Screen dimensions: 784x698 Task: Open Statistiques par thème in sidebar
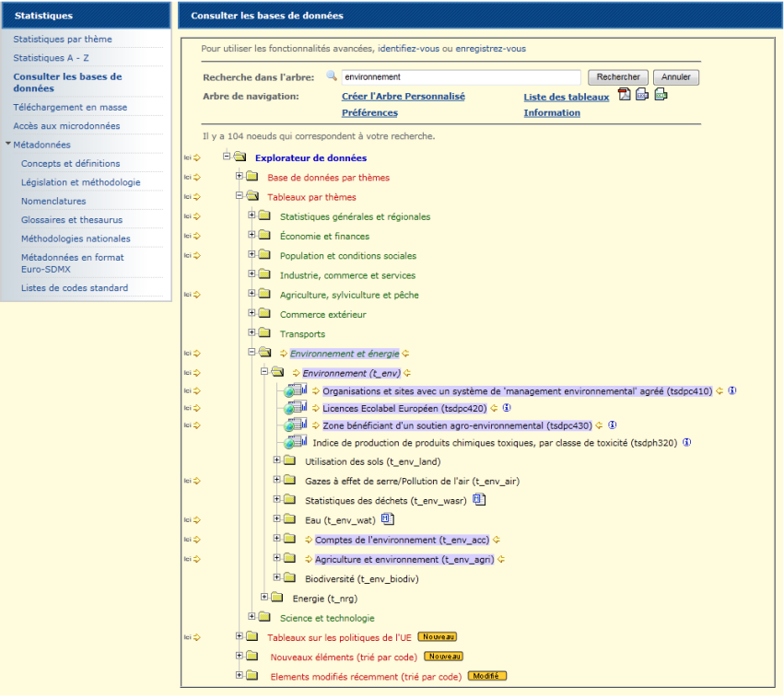[x=63, y=39]
